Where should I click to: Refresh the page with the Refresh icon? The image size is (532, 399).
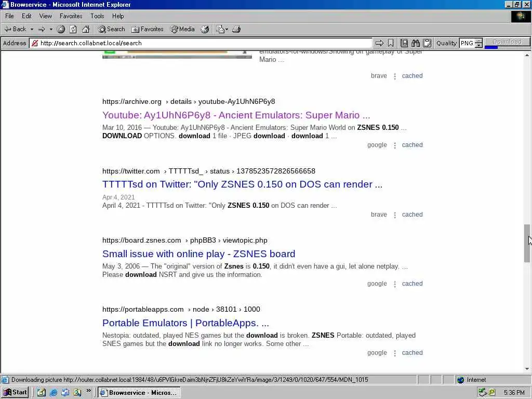73,29
